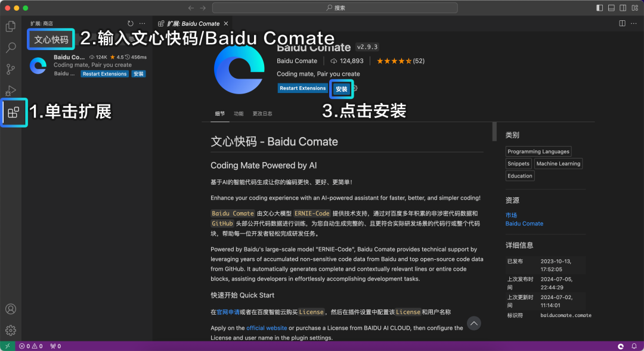Switch to the 更改日志 tab
The height and width of the screenshot is (351, 644).
pyautogui.click(x=262, y=114)
